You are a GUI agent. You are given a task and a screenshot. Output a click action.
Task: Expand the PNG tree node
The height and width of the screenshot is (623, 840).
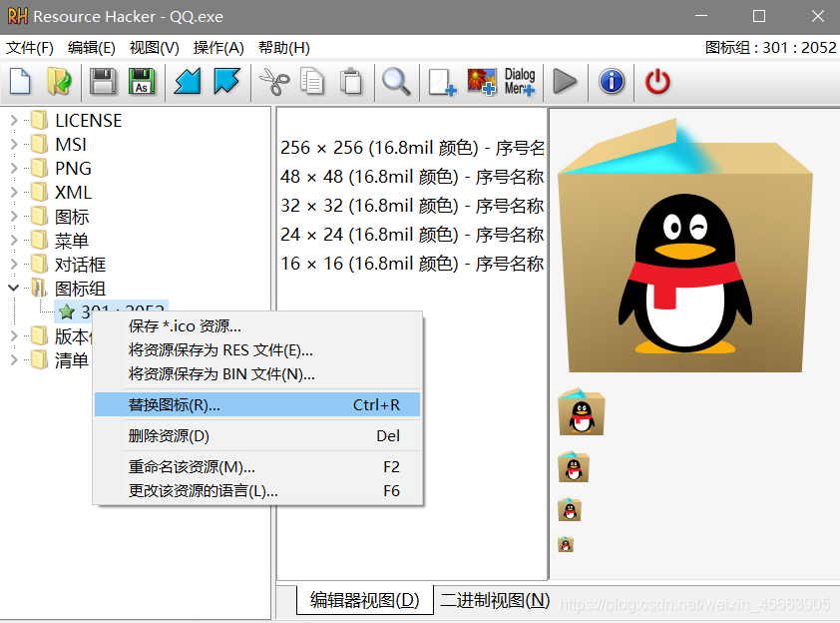[x=14, y=169]
